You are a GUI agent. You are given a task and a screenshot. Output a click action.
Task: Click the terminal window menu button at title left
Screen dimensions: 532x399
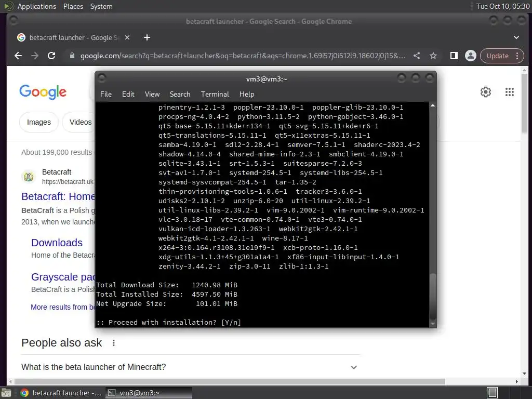(102, 78)
